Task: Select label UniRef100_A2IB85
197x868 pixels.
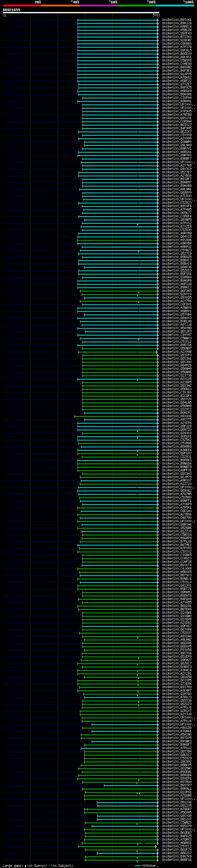Action: click(x=176, y=382)
